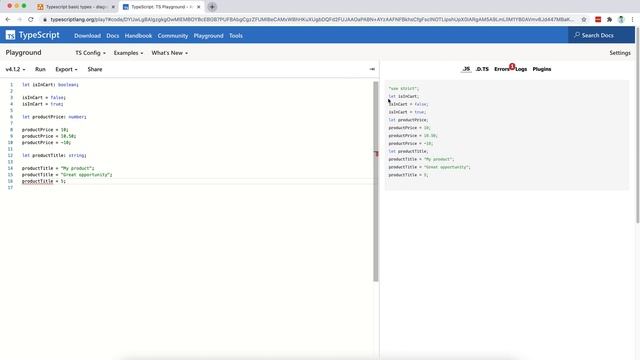This screenshot has height=360, width=640.
Task: Expand the Export dropdown
Action: point(66,69)
